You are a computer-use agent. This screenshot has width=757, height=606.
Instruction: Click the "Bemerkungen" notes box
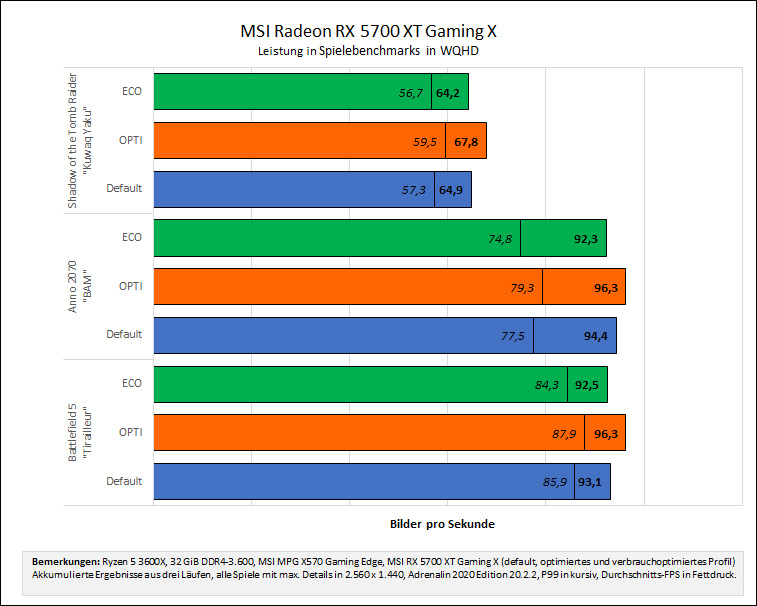383,572
